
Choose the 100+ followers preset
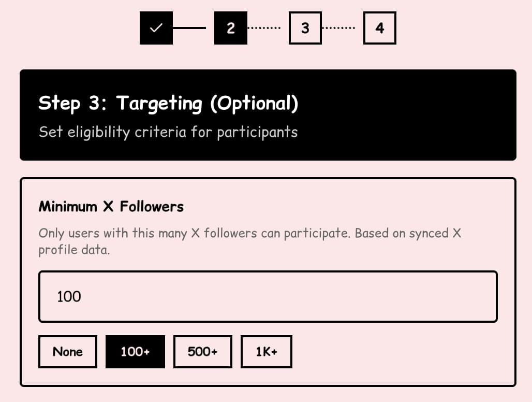coord(135,352)
